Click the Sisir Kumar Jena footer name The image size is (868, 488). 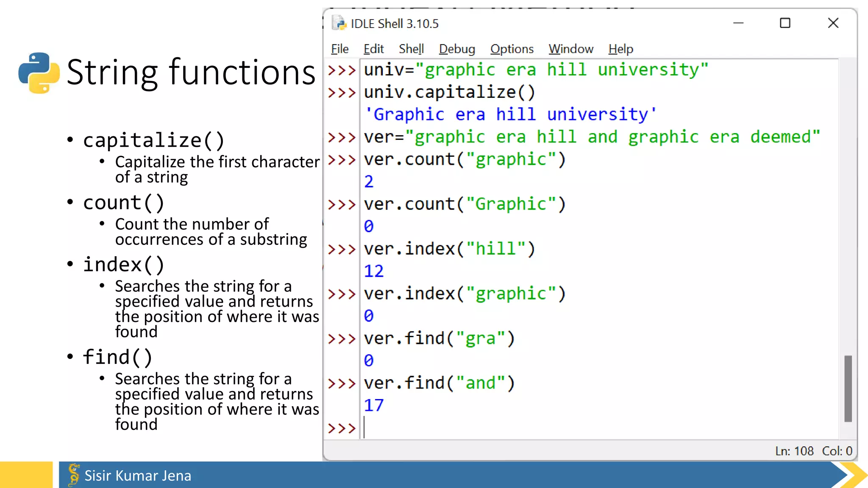[x=138, y=475]
